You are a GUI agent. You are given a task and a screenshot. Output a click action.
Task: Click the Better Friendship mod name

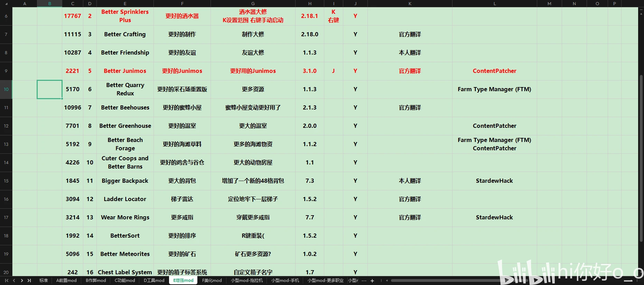pos(125,52)
